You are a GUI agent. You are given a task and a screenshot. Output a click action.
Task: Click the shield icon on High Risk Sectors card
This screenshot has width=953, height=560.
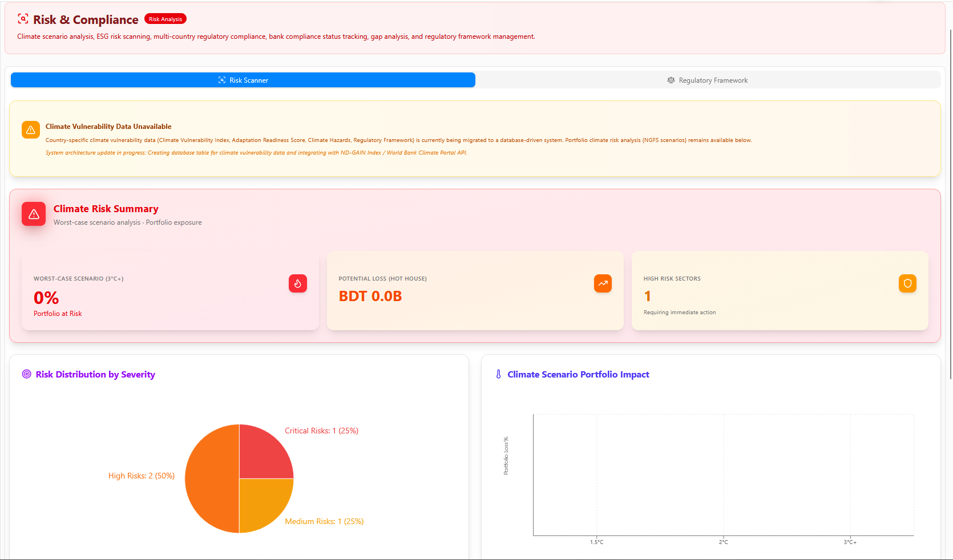[907, 283]
